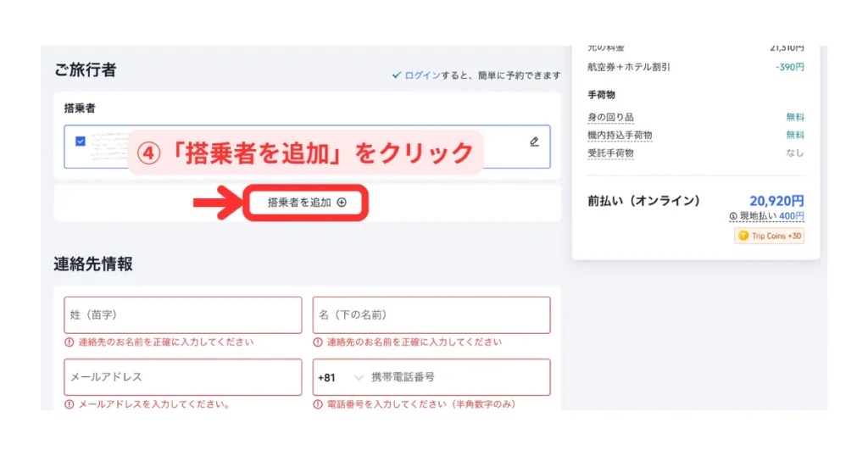Click the plus icon beside 搭乗者を追加
The image size is (868, 456).
click(342, 203)
